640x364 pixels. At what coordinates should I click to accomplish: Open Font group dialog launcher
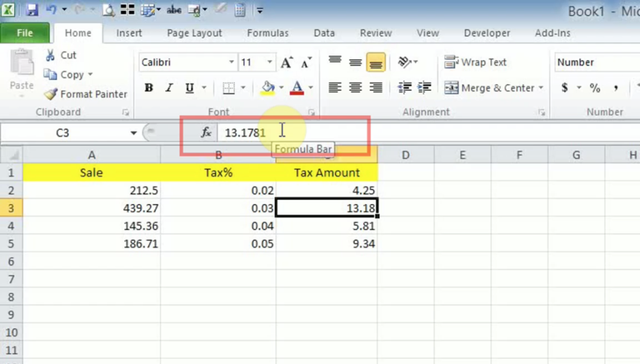click(x=311, y=112)
